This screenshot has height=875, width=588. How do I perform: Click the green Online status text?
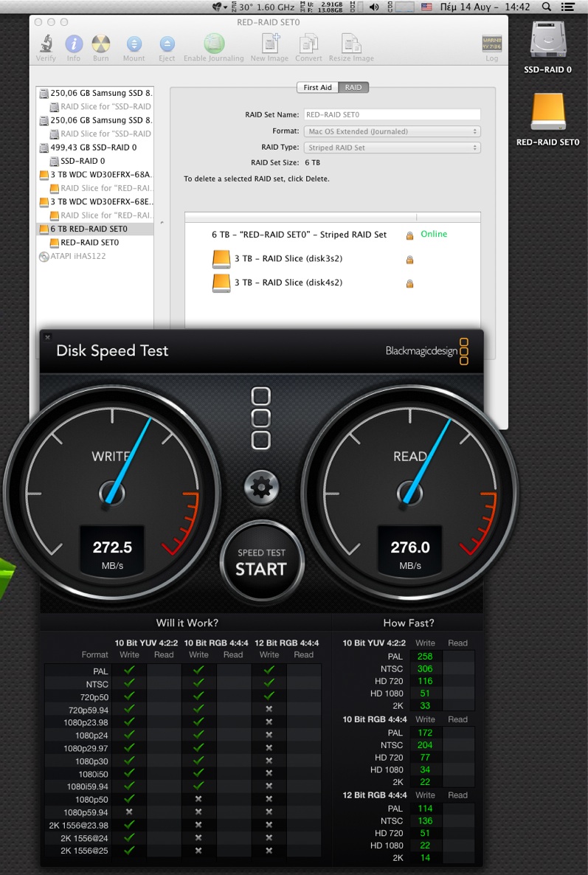pyautogui.click(x=434, y=234)
